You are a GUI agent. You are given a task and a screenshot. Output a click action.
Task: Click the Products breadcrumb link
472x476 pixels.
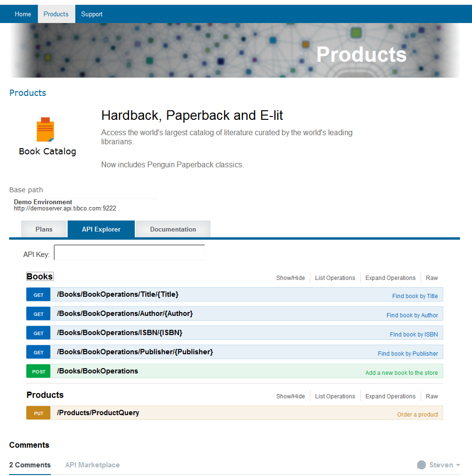pos(28,93)
